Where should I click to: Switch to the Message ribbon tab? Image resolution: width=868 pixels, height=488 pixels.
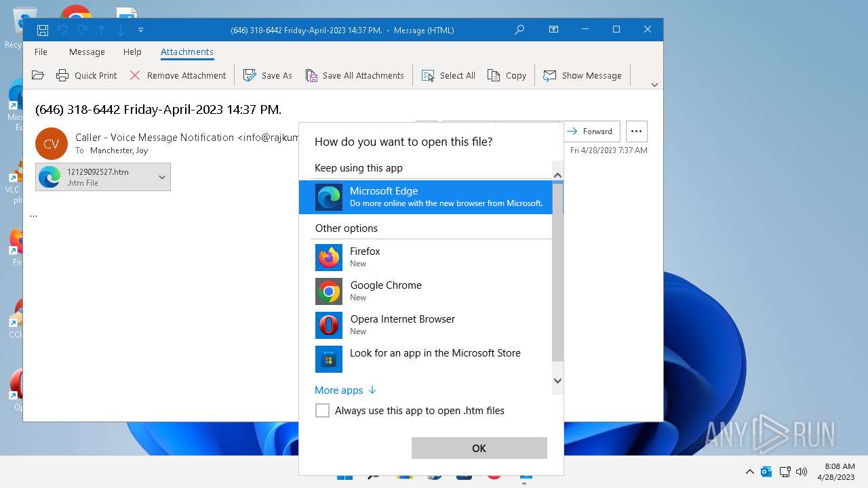click(x=87, y=52)
